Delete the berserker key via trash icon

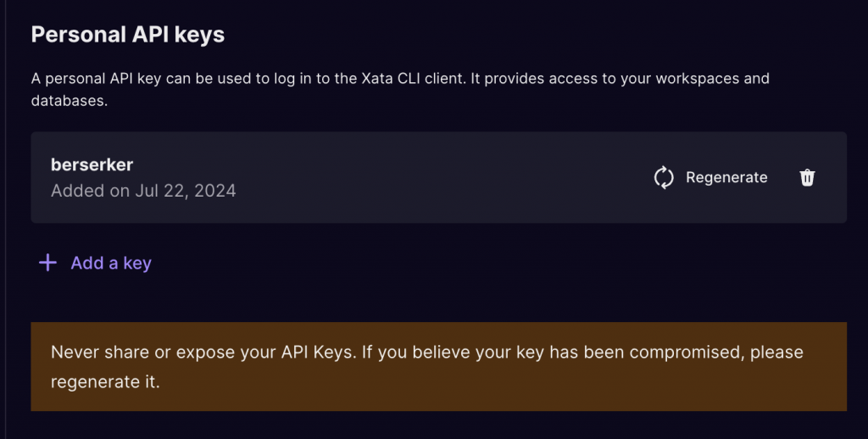coord(807,177)
